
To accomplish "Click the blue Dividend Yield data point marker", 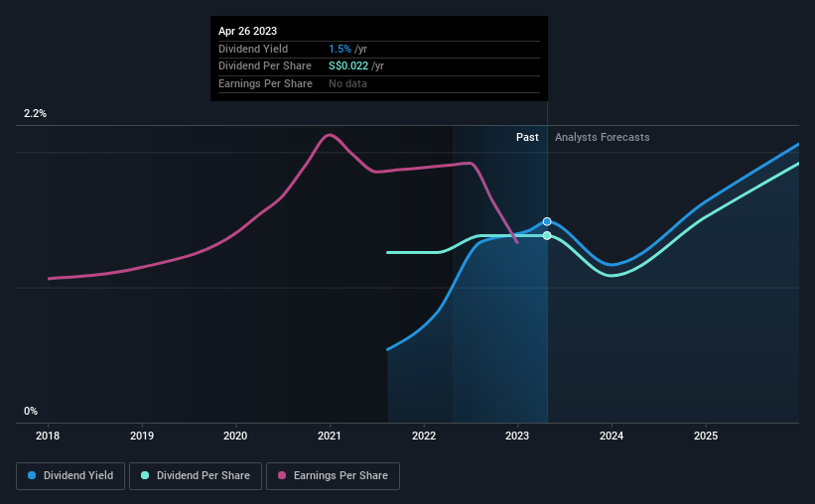I will 547,222.
